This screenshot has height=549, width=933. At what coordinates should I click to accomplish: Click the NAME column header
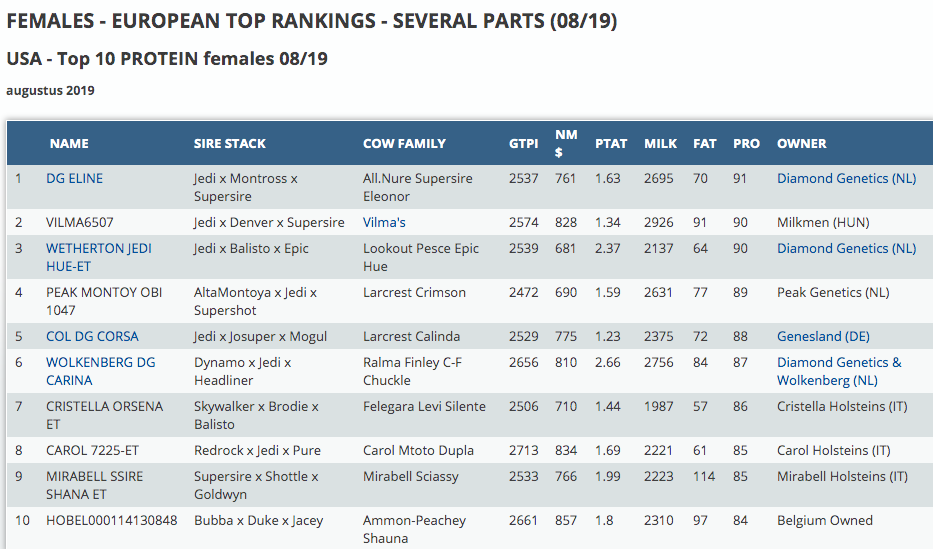69,143
